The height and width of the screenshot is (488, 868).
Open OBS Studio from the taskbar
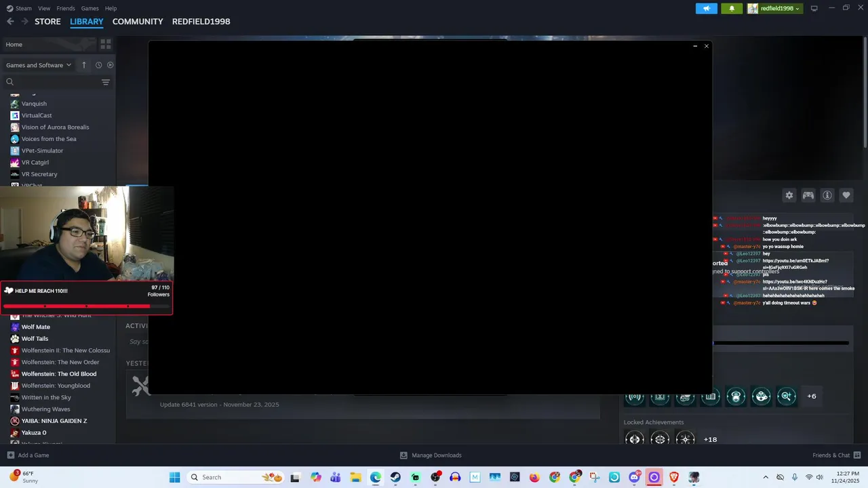(435, 477)
